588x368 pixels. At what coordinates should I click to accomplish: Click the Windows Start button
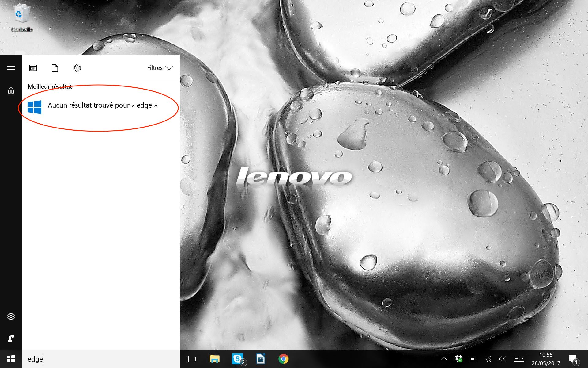point(11,359)
